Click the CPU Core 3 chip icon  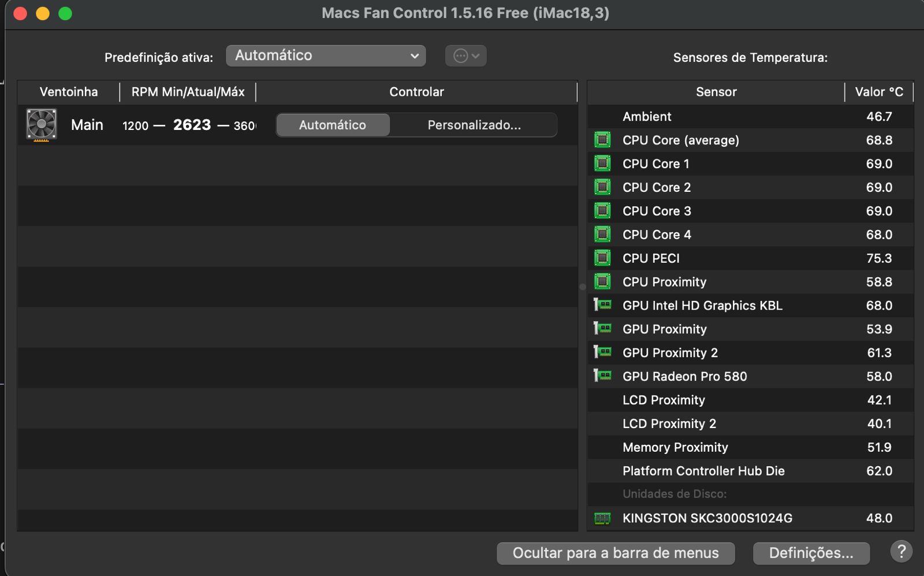tap(602, 211)
